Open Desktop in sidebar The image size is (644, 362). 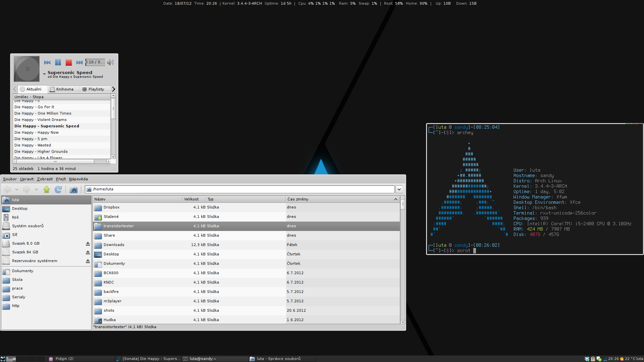tap(46, 208)
